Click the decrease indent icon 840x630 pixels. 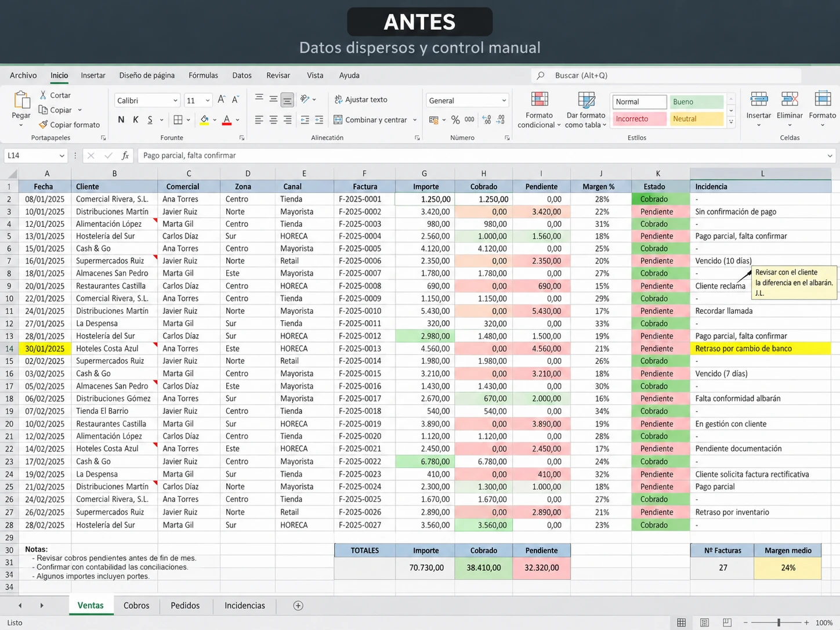pos(305,120)
